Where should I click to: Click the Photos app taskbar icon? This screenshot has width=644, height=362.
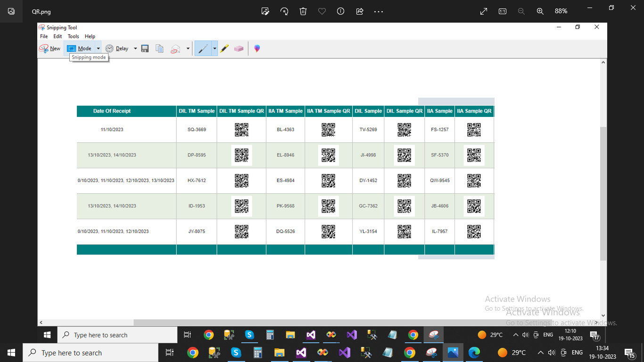[453, 353]
